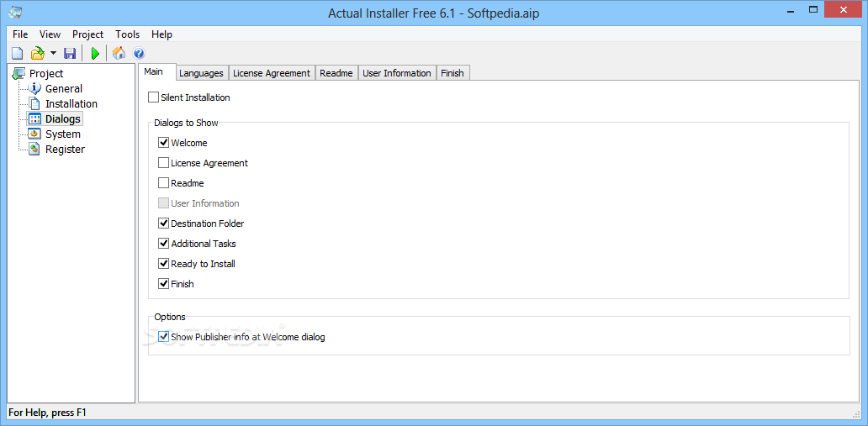Open the Project menu
The image size is (868, 426).
click(x=88, y=34)
